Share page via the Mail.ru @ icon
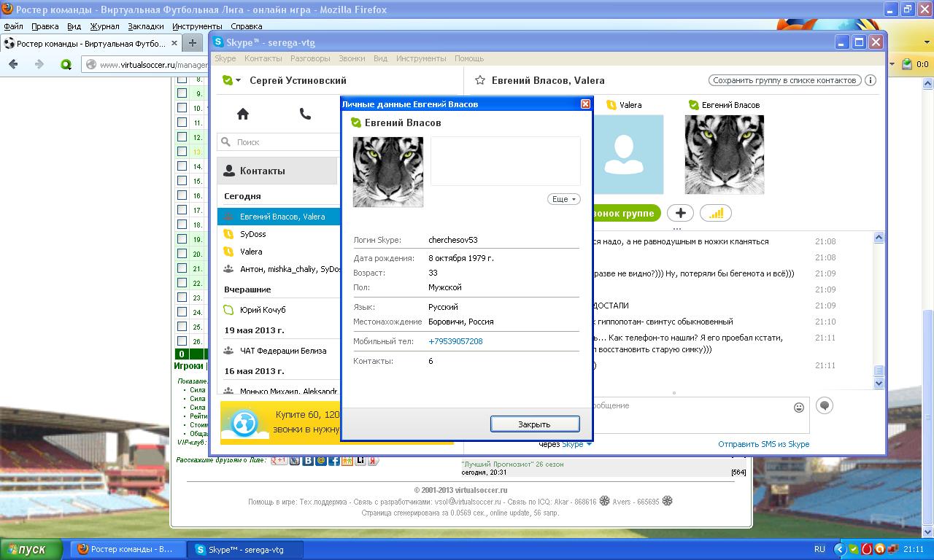The height and width of the screenshot is (560, 934). [321, 461]
